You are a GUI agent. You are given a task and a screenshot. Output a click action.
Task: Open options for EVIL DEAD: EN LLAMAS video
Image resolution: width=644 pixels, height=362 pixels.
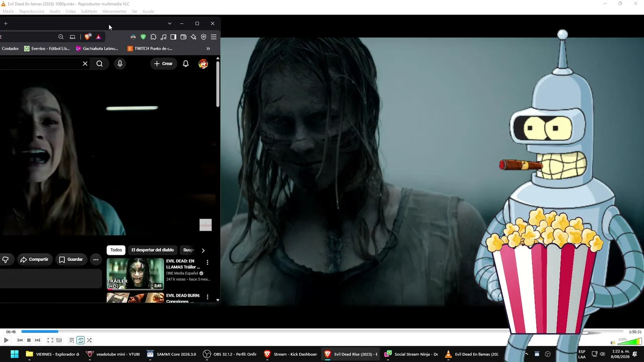pyautogui.click(x=207, y=262)
